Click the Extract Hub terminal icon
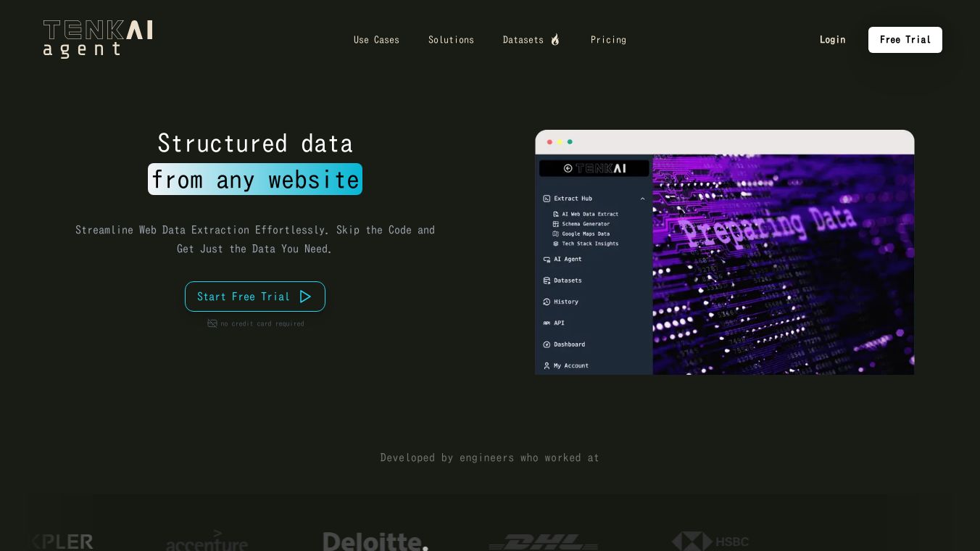 [x=547, y=199]
